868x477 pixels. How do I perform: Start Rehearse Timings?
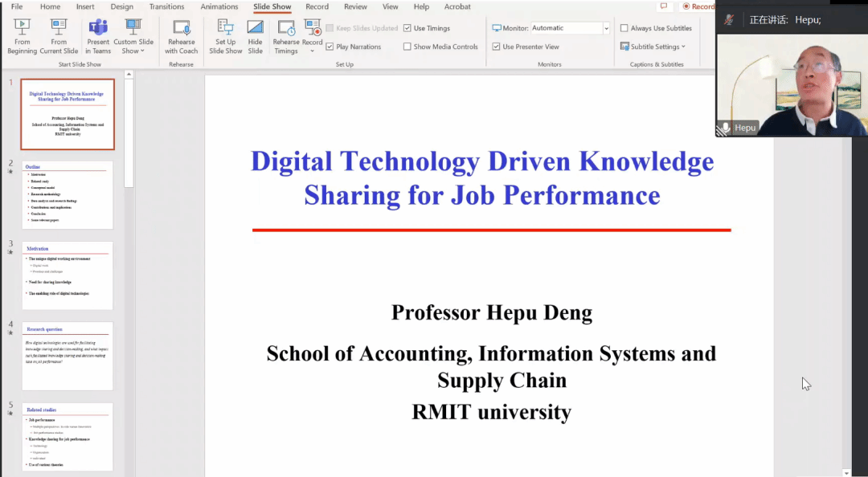(x=285, y=36)
